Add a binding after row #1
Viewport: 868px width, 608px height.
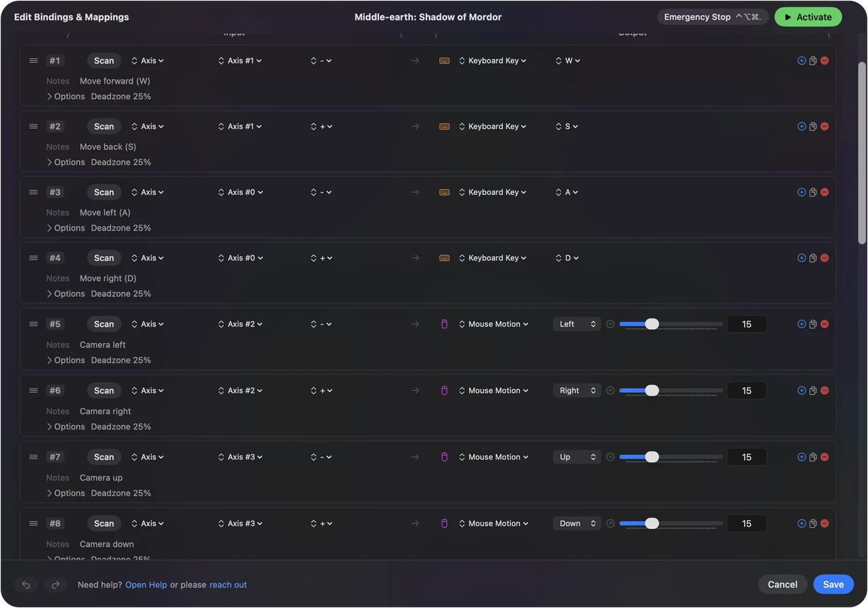tap(802, 61)
